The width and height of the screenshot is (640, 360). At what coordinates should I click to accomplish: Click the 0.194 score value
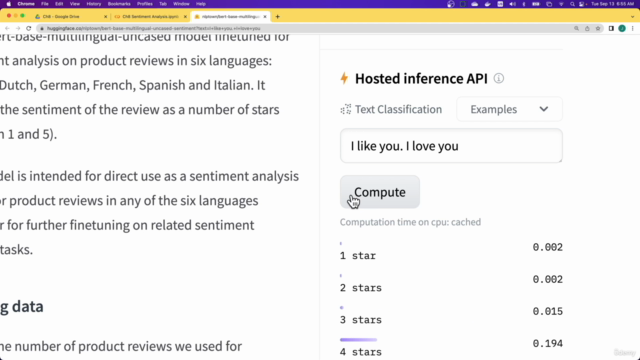pos(547,343)
